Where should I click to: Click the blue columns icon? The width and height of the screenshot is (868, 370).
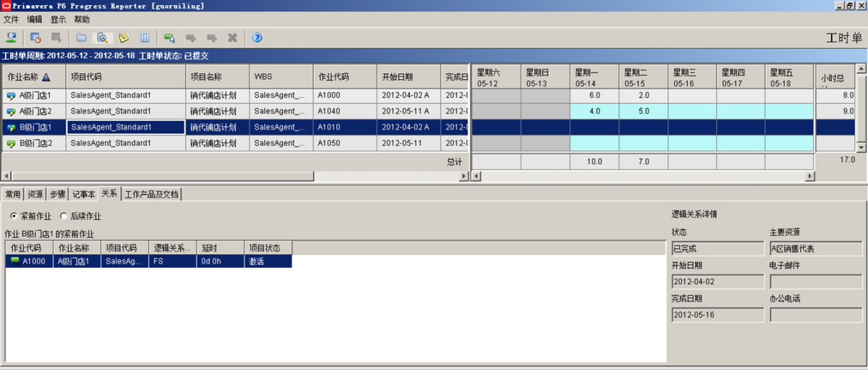[145, 38]
